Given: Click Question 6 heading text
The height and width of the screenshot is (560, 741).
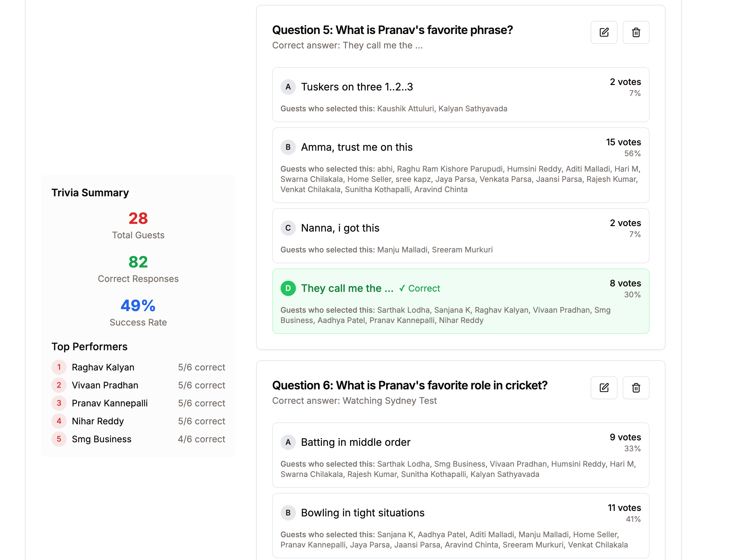Looking at the screenshot, I should point(409,386).
